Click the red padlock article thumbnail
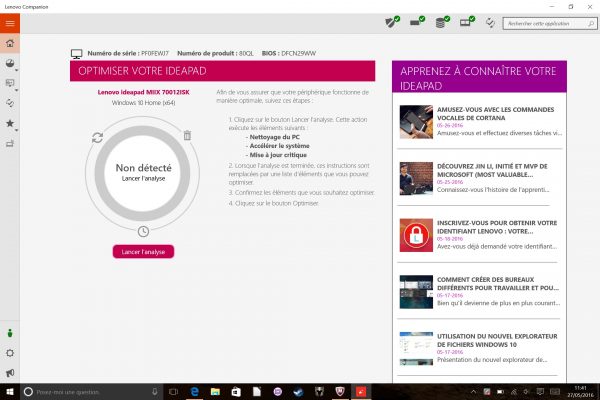The height and width of the screenshot is (400, 600). coord(416,235)
